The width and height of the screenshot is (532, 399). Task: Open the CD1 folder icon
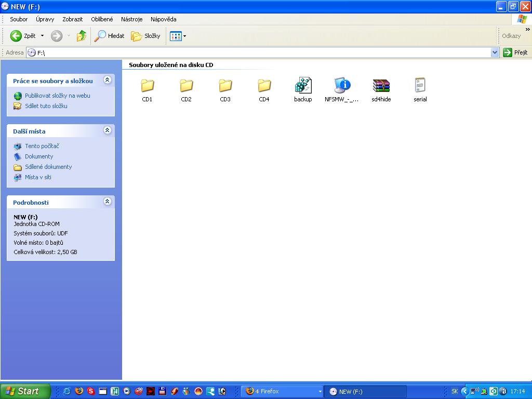(x=147, y=86)
